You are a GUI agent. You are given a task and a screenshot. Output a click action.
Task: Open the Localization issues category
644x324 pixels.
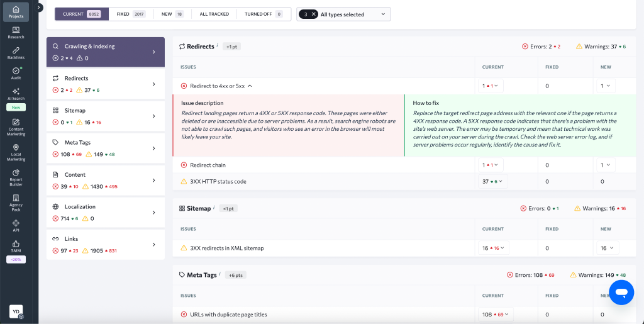(x=106, y=212)
